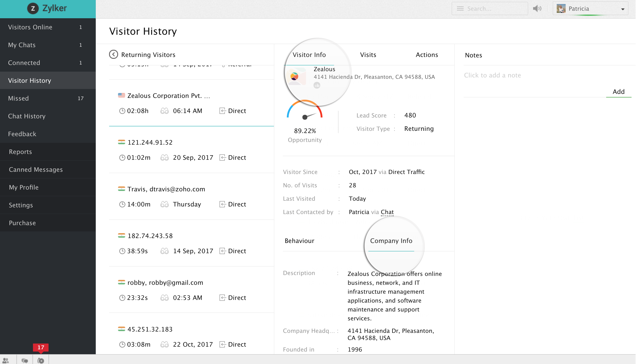The image size is (636, 364).
Task: Click Patricia's profile avatar
Action: [561, 9]
